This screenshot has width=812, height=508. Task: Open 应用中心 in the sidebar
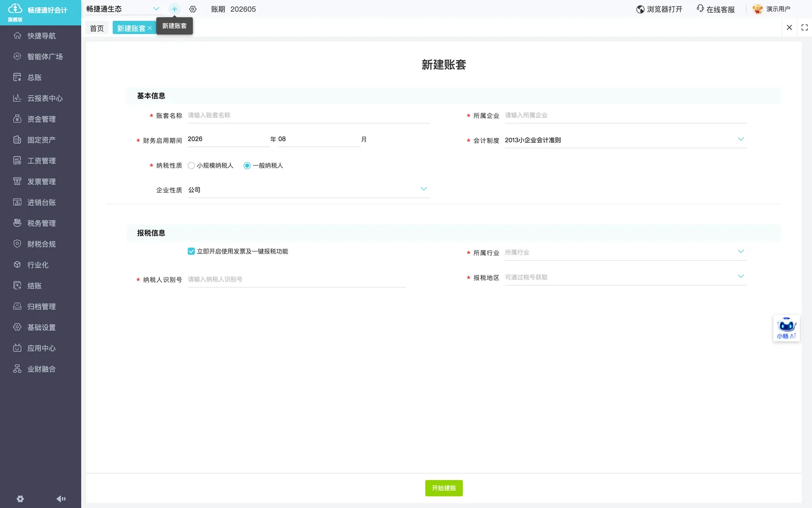pyautogui.click(x=41, y=348)
